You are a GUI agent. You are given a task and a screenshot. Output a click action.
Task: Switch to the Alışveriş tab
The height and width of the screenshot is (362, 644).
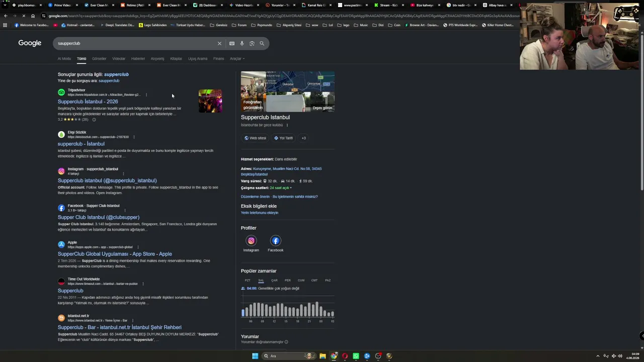[157, 59]
